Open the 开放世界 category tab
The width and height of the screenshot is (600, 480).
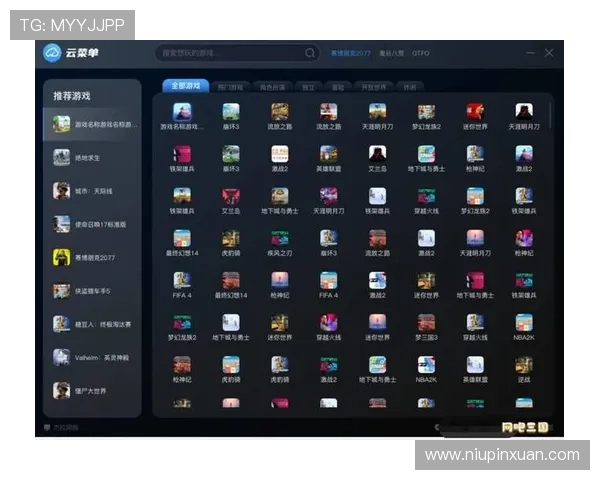point(372,88)
